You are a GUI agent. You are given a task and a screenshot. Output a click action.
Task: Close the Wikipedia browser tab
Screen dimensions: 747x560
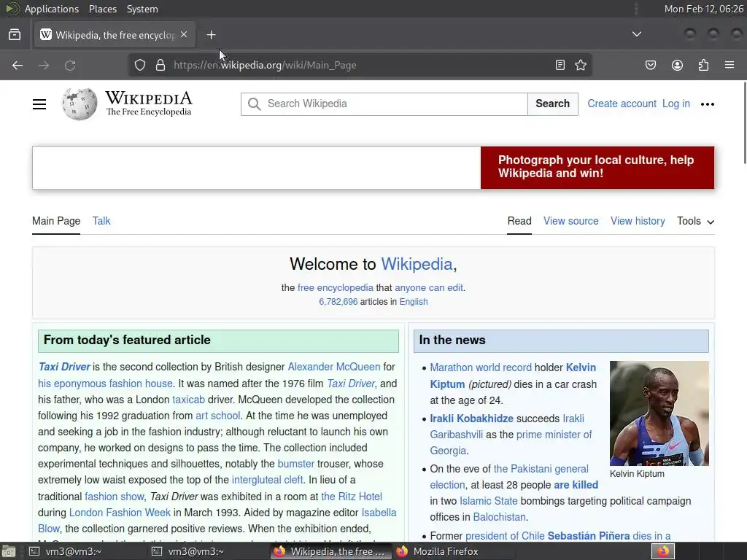tap(184, 35)
